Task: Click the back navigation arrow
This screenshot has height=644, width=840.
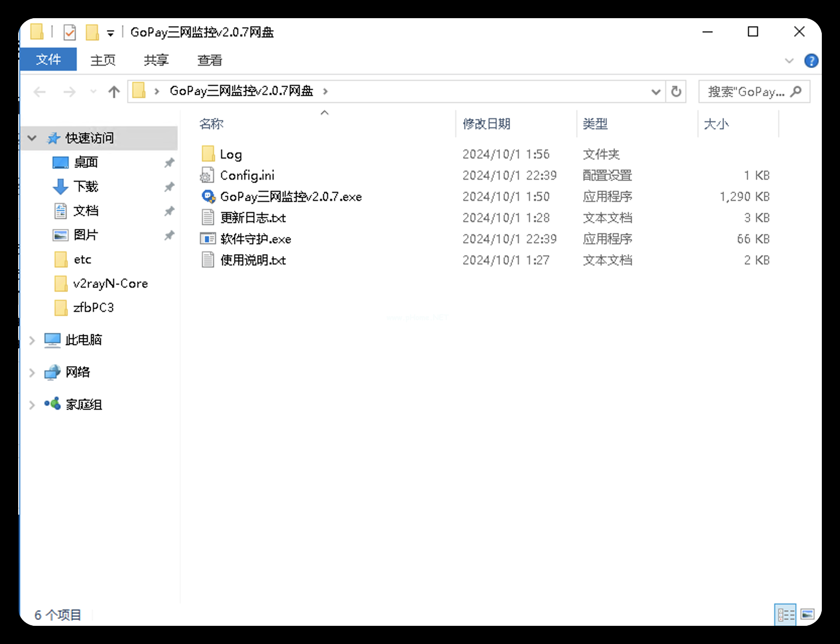Action: click(39, 92)
